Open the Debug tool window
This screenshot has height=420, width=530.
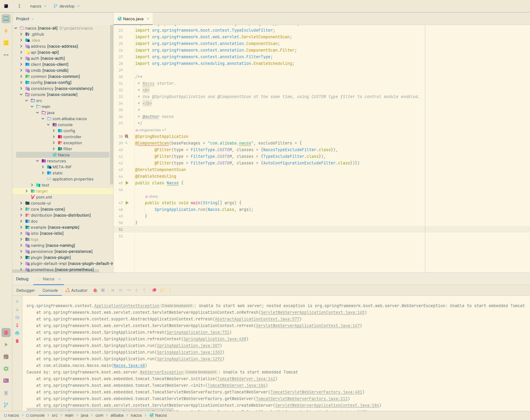(6, 332)
